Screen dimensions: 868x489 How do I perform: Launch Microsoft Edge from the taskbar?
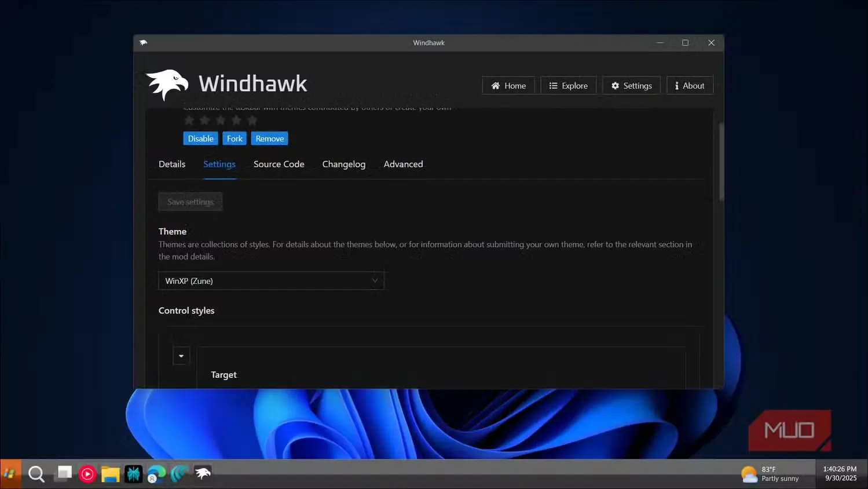click(x=156, y=474)
